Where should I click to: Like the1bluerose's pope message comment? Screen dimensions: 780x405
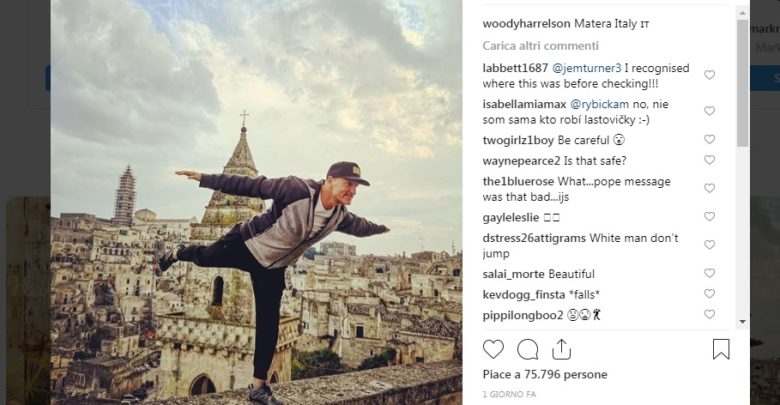pos(709,188)
